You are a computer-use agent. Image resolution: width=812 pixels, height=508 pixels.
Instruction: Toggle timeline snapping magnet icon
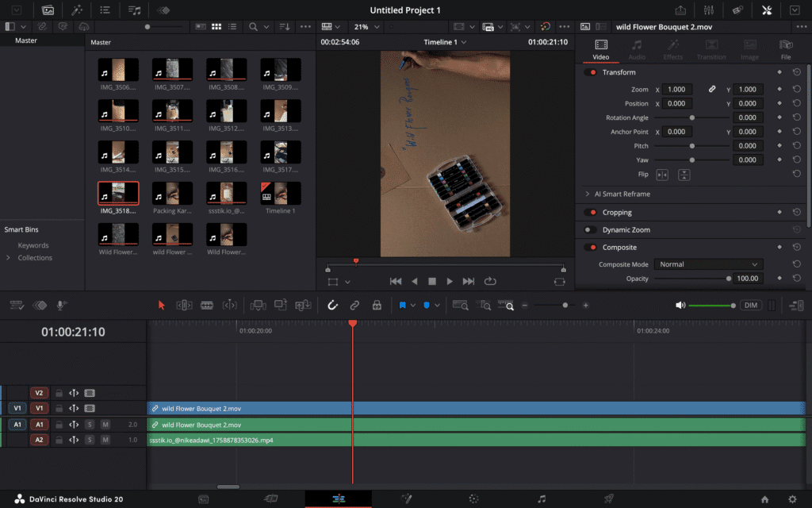tap(333, 305)
